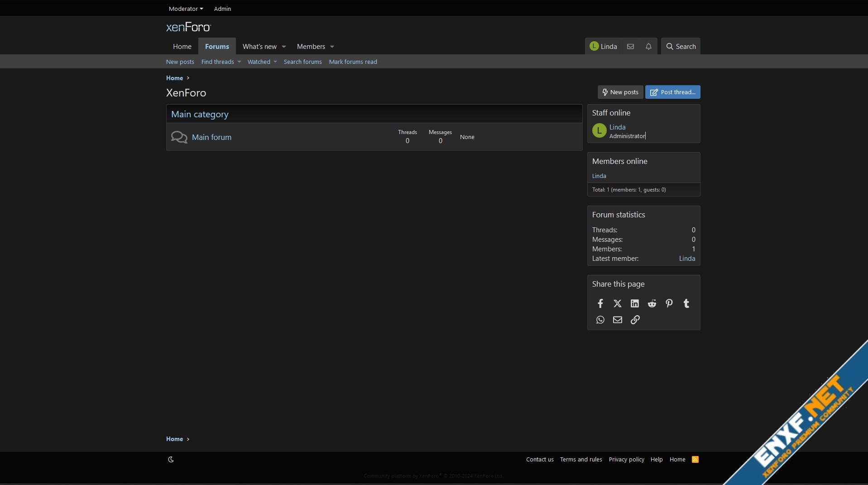
Task: Share this page on Reddit
Action: coord(652,303)
